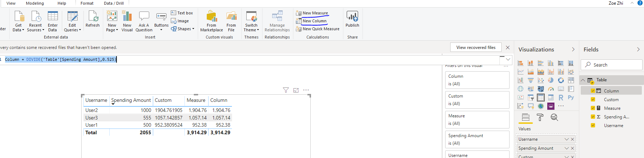Open Username value field dropdown arrow
644x158 pixels.
click(567, 139)
